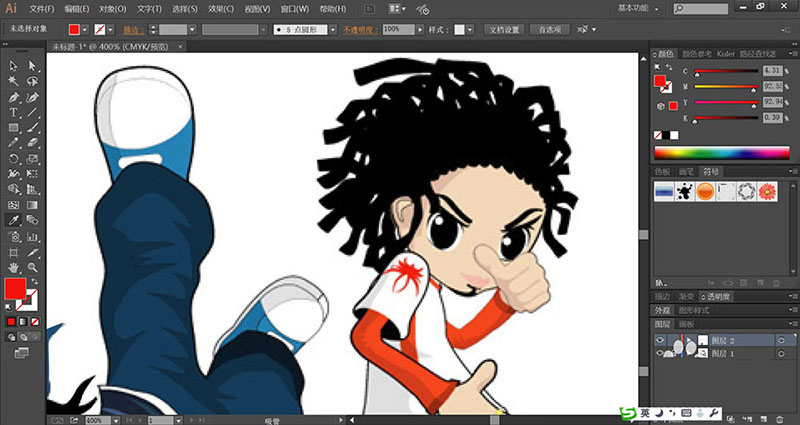Enable Draw Behind mode

click(23, 337)
